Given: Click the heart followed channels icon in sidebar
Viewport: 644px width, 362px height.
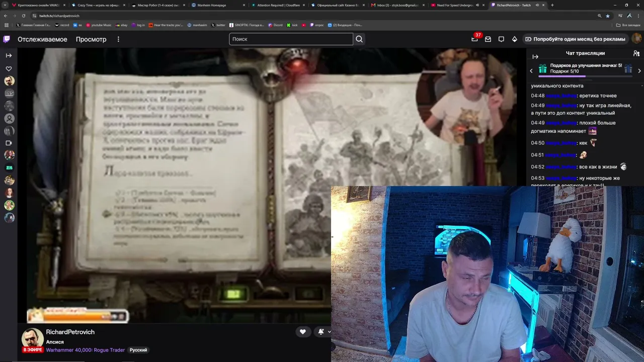Looking at the screenshot, I should 9,68.
